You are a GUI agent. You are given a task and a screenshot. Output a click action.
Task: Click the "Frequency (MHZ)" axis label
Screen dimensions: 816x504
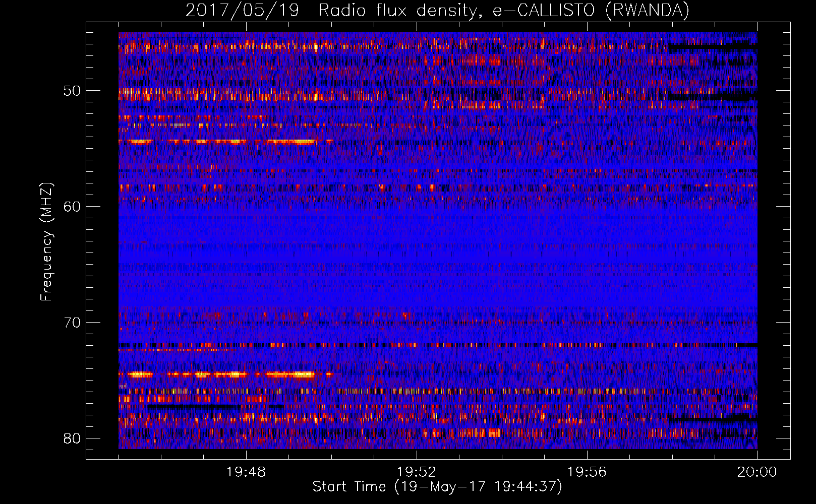46,242
